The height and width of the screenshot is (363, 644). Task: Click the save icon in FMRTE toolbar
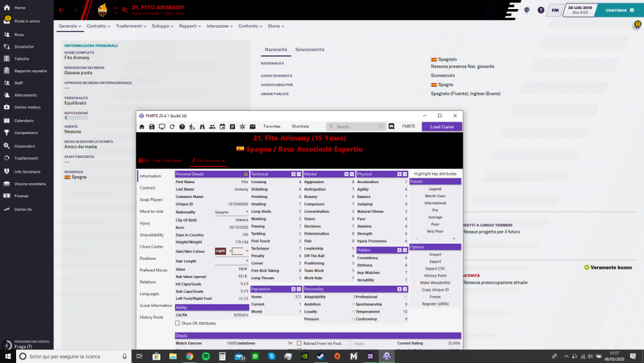pyautogui.click(x=152, y=126)
